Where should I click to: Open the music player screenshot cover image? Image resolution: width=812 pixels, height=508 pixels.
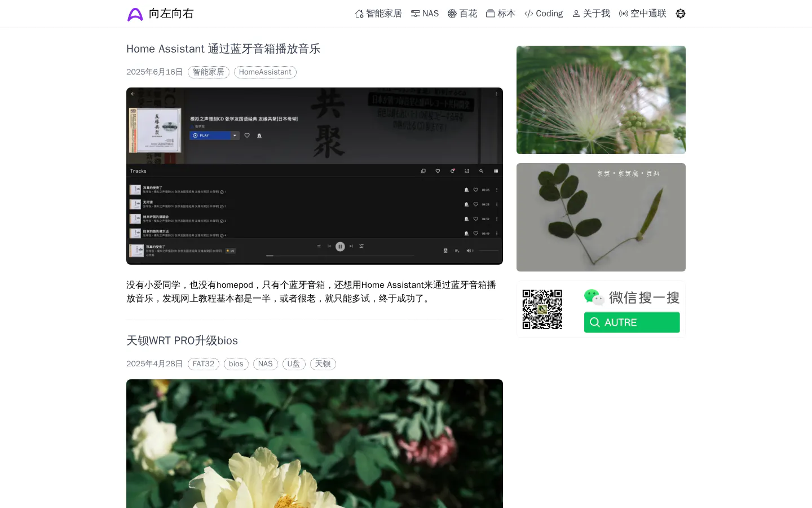coord(315,176)
